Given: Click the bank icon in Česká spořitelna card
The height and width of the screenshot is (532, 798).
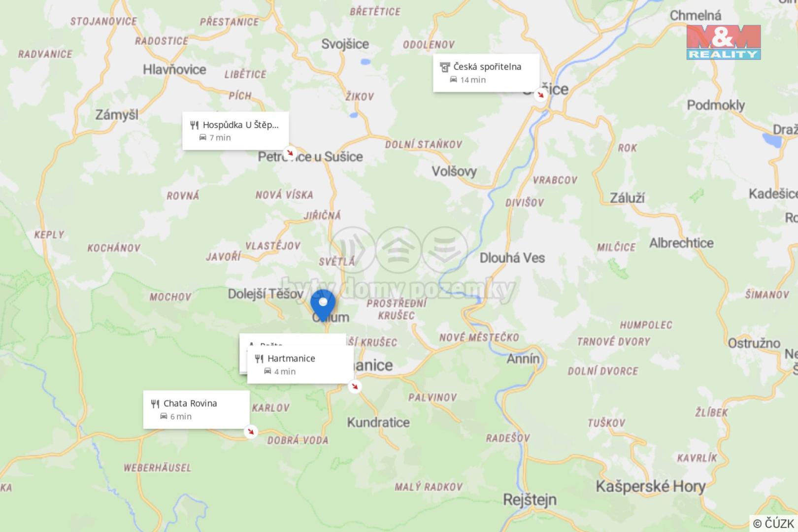Looking at the screenshot, I should tap(445, 67).
